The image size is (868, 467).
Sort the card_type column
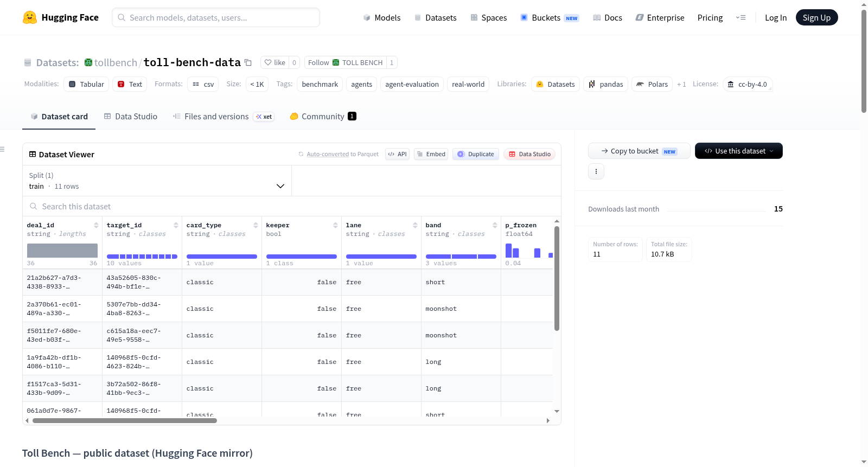(x=256, y=225)
